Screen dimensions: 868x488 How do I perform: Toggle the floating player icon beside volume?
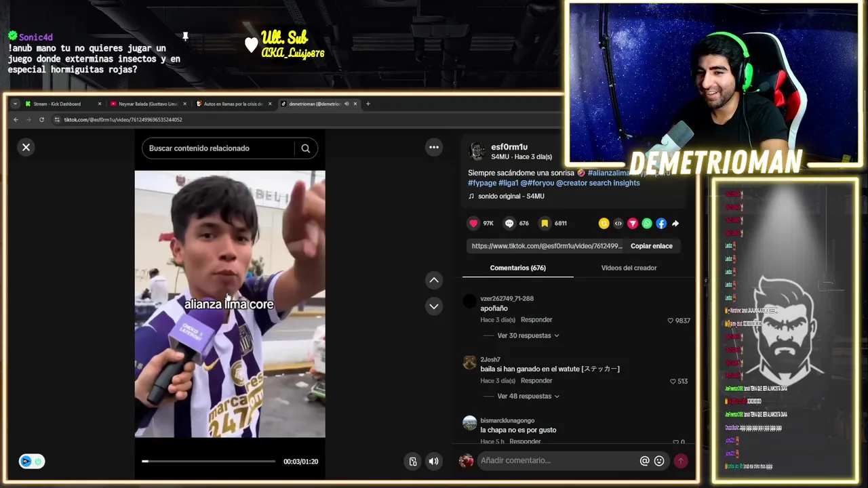pos(413,461)
